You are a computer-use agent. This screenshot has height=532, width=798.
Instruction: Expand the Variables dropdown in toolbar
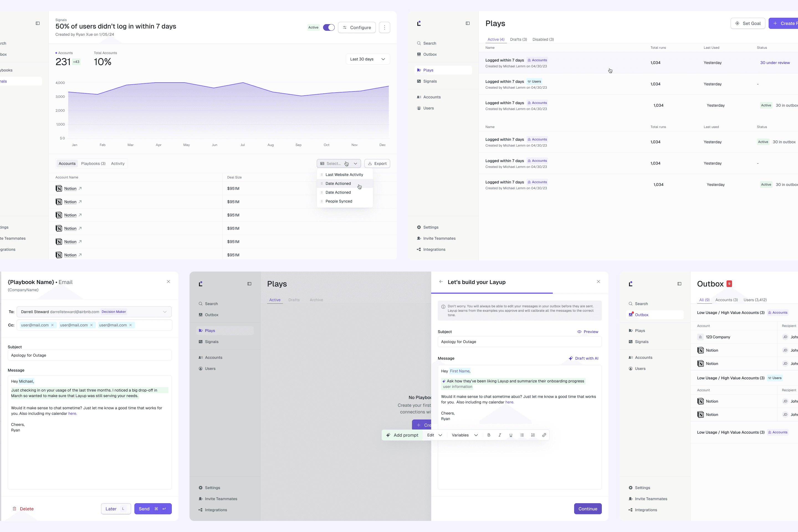pos(464,435)
